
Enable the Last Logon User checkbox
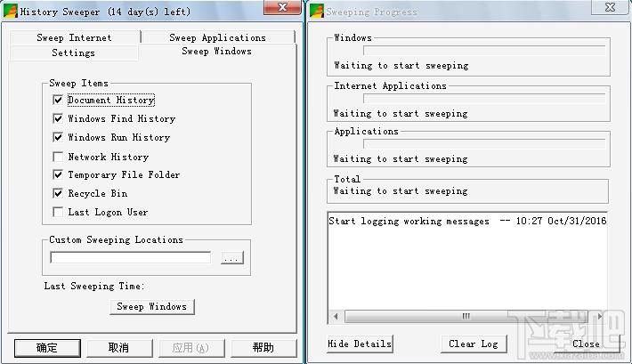pos(58,212)
